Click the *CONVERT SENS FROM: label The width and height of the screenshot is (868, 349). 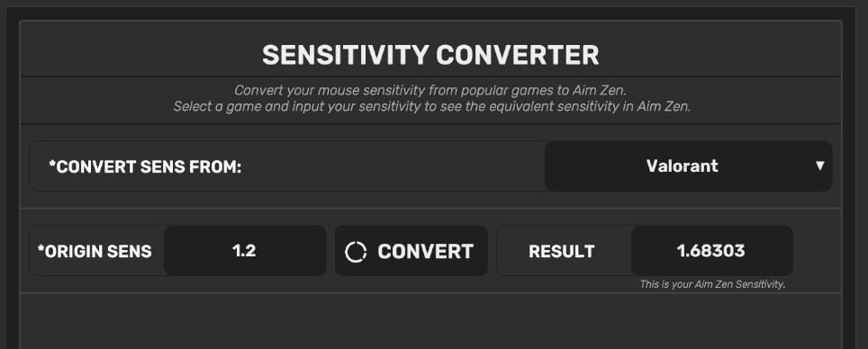145,166
